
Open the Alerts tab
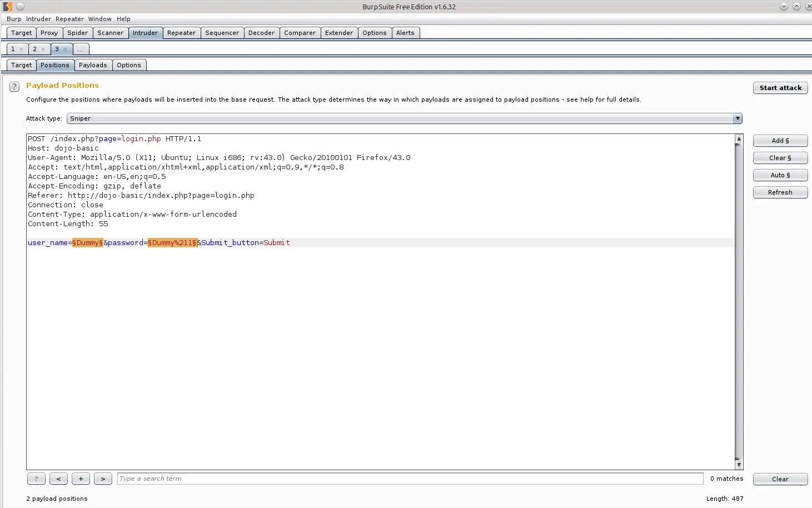[405, 33]
